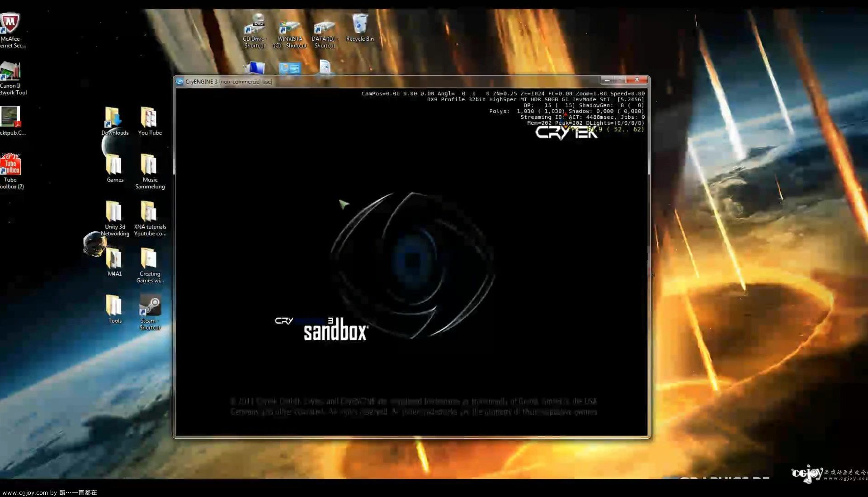Select the document icon behind the window
Viewport: 868px width, 497px height.
click(325, 67)
